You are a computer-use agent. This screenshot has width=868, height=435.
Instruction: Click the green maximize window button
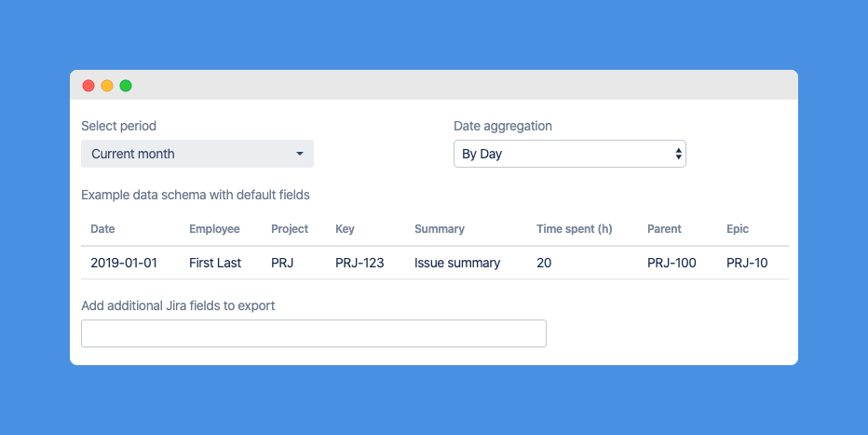(x=126, y=85)
